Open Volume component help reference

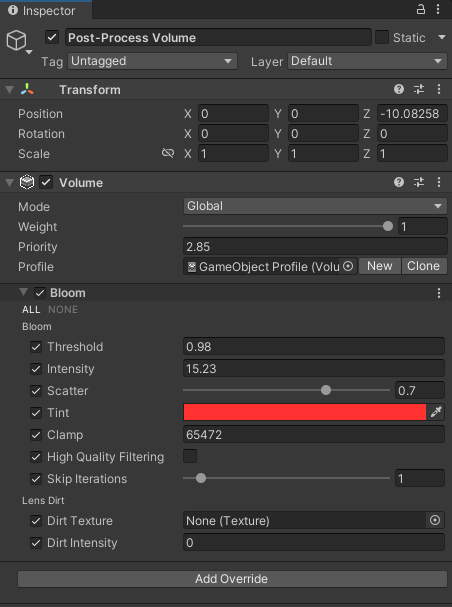tap(399, 182)
